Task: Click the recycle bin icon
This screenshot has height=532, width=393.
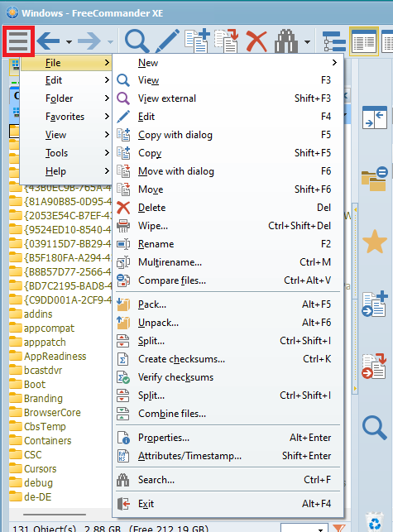Action: click(x=375, y=522)
